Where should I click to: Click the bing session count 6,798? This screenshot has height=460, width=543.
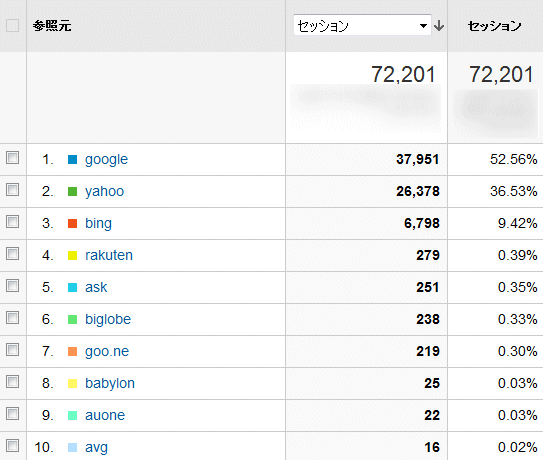[x=422, y=223]
